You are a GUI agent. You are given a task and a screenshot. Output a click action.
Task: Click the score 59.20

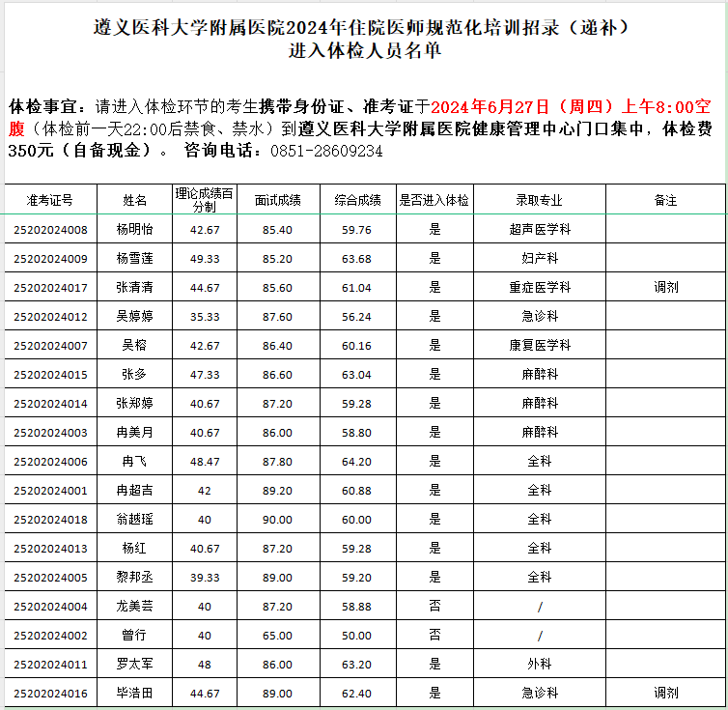tap(356, 577)
